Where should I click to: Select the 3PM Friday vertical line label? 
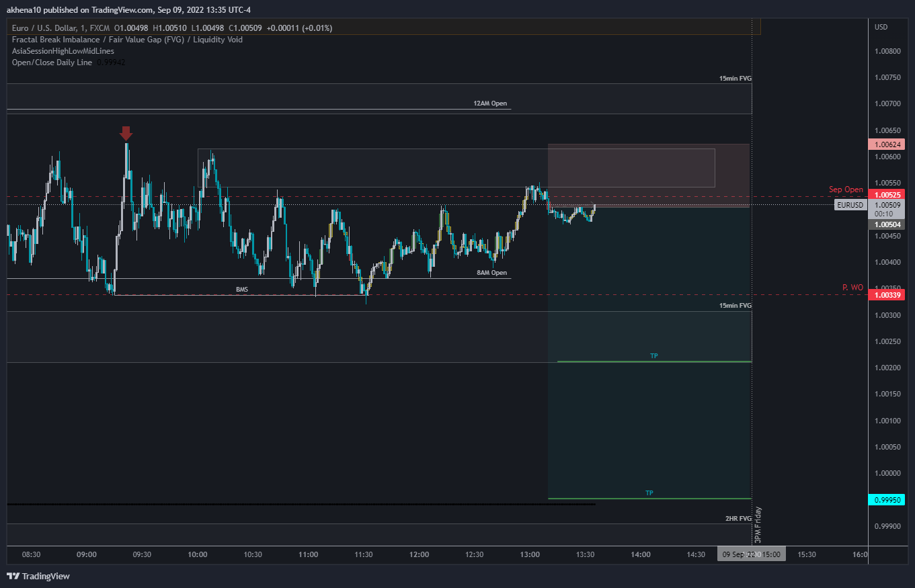tap(758, 525)
